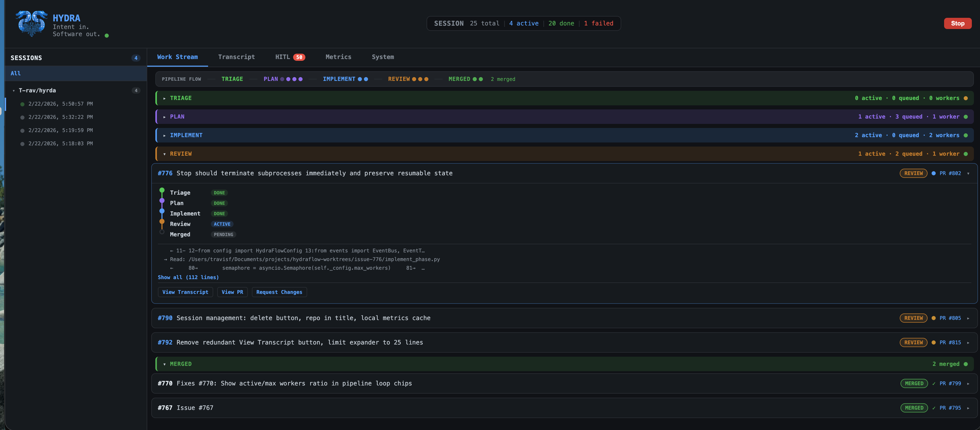Click the orange Review node in stage timeline
Image resolution: width=980 pixels, height=430 pixels.
(x=162, y=222)
